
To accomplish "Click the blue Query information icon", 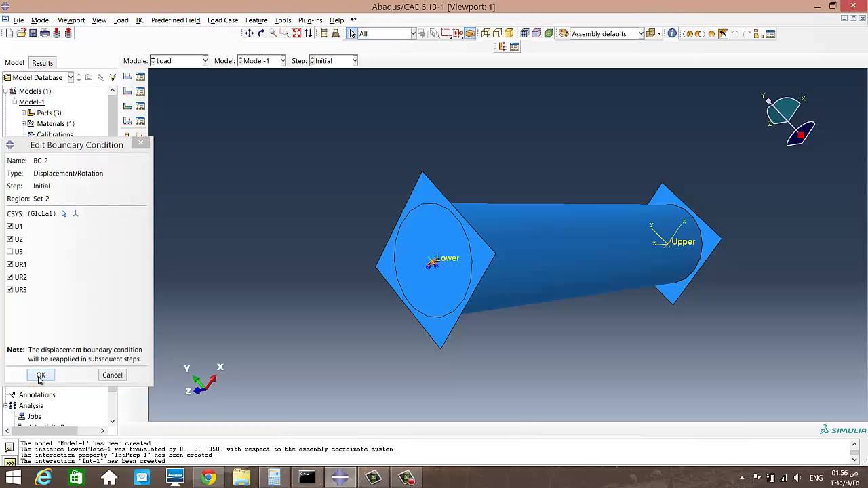I will [x=672, y=33].
